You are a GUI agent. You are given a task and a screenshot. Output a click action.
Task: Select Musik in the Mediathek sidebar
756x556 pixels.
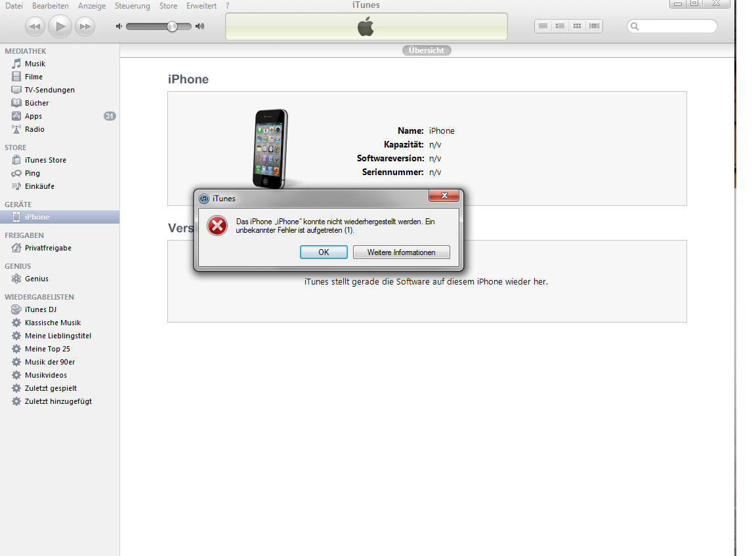pos(35,64)
